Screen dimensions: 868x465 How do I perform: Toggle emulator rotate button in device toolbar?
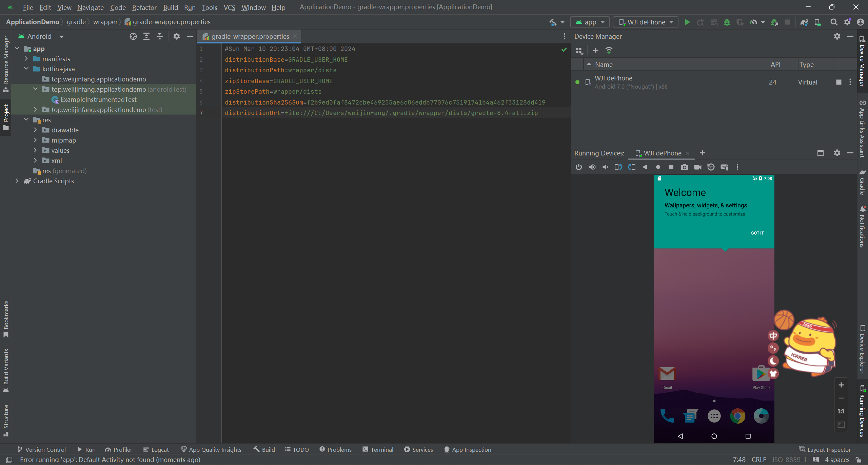618,167
